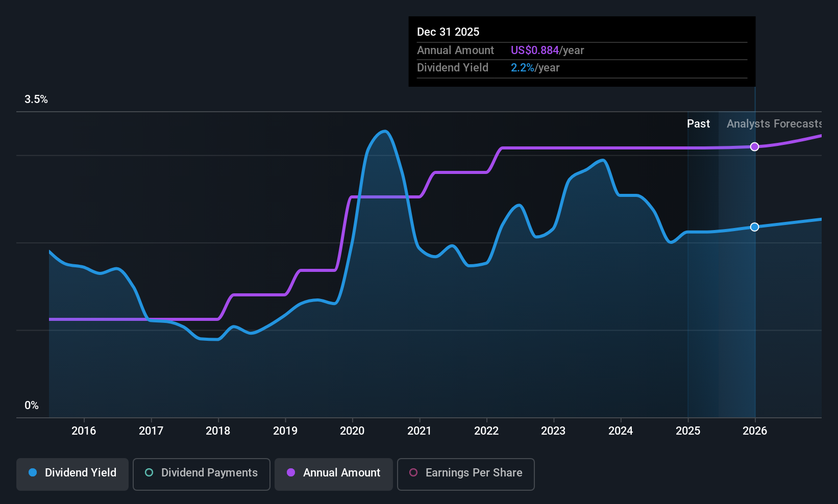Screen dimensions: 838x504
Task: Toggle the Annual Amount legend button
Action: (334, 474)
